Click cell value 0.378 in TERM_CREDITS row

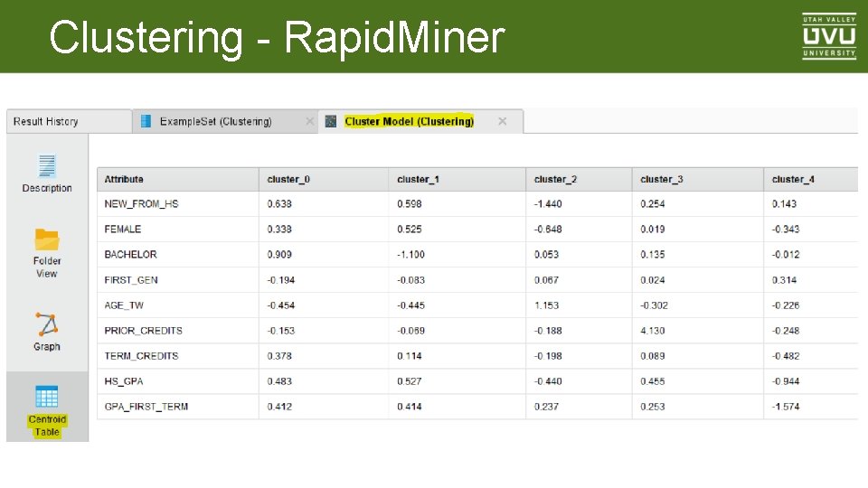click(279, 356)
